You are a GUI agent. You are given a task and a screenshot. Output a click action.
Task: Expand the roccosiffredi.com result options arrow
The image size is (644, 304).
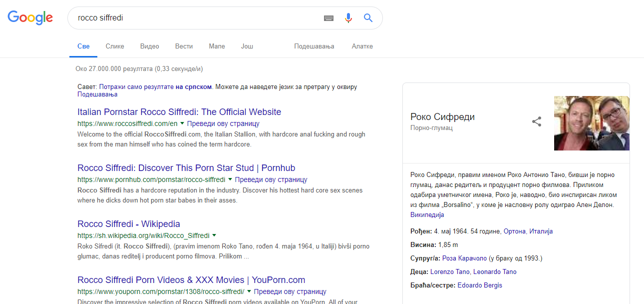(x=182, y=123)
